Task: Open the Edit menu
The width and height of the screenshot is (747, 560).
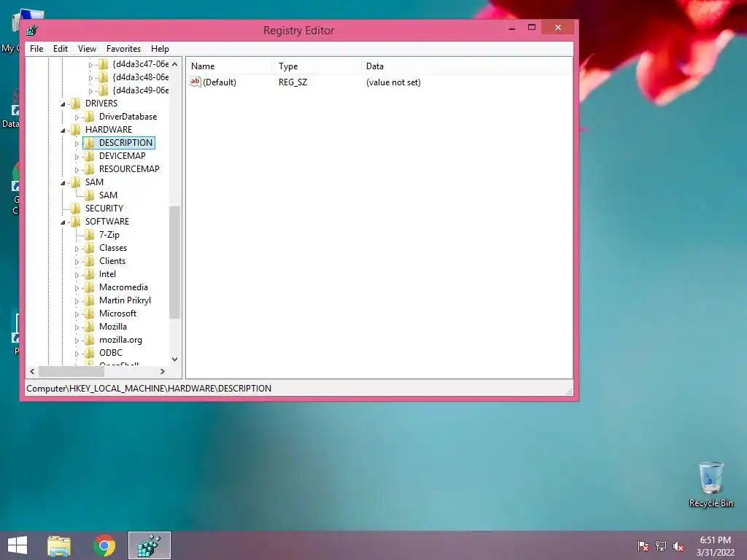Action: click(x=61, y=49)
